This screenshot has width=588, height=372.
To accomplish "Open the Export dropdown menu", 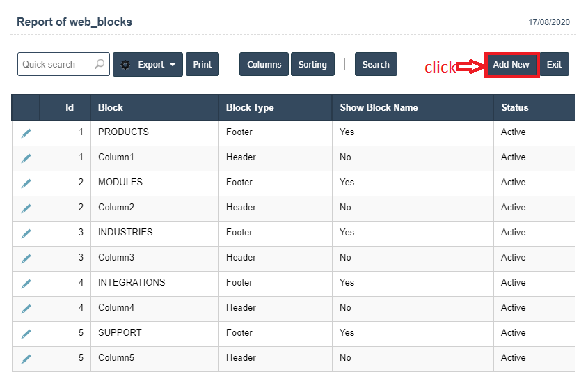I will coord(148,64).
